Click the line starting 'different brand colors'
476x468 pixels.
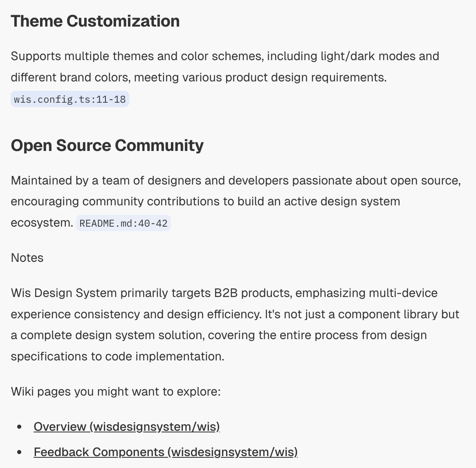[x=199, y=77]
